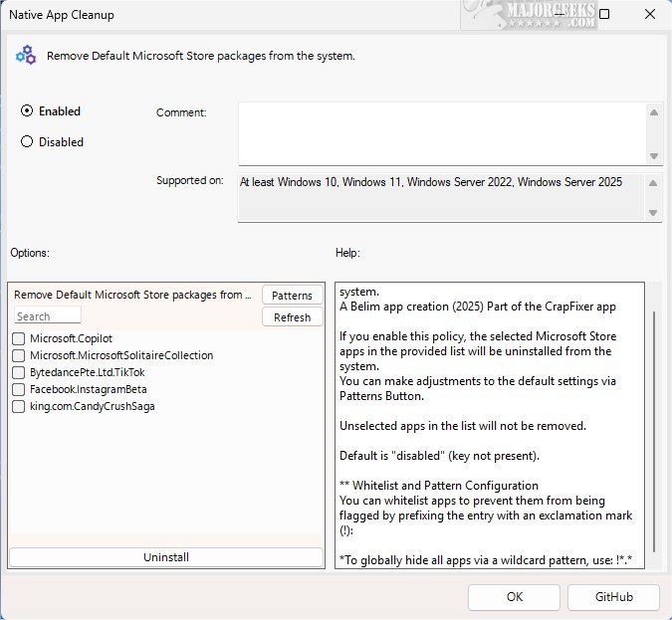This screenshot has width=672, height=620.
Task: Select the Enabled radio button
Action: [x=27, y=111]
